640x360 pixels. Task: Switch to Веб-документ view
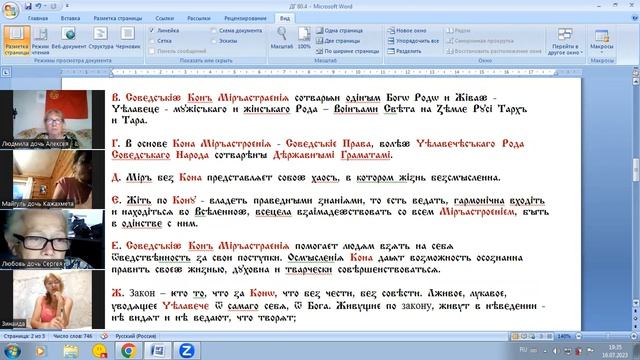(69, 39)
